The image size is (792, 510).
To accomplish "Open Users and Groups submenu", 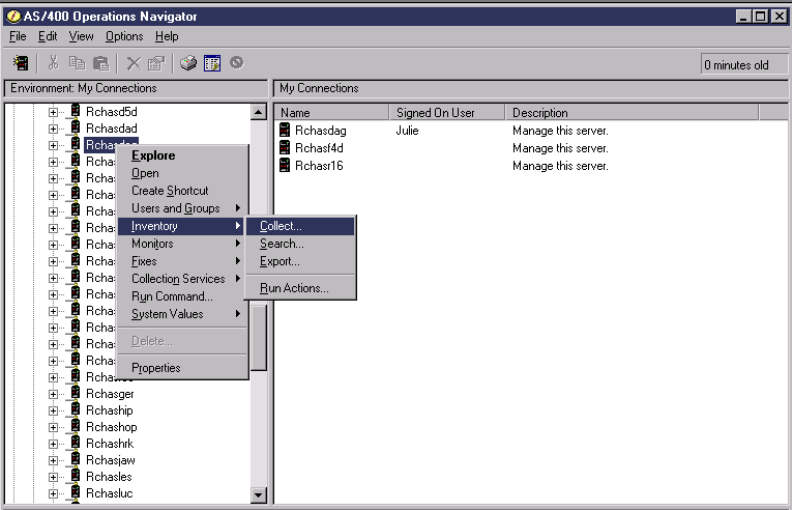I will 182,208.
